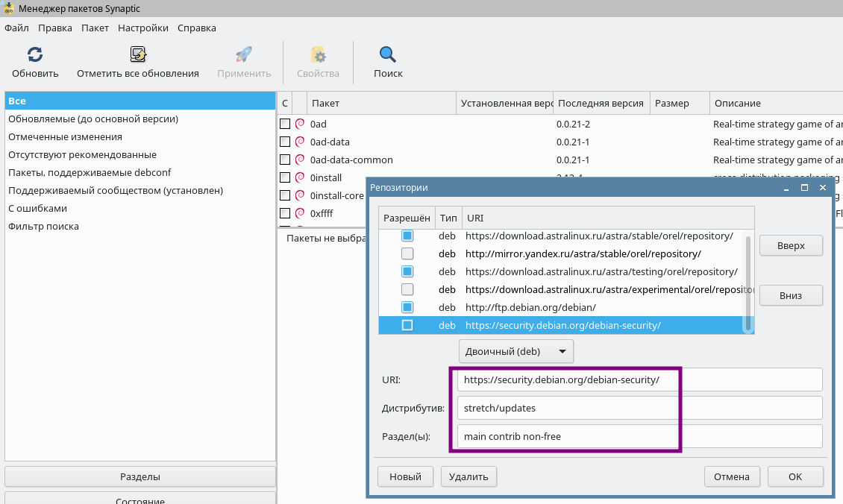Open the Правка menu
Screen dimensions: 843x504
pyautogui.click(x=55, y=28)
